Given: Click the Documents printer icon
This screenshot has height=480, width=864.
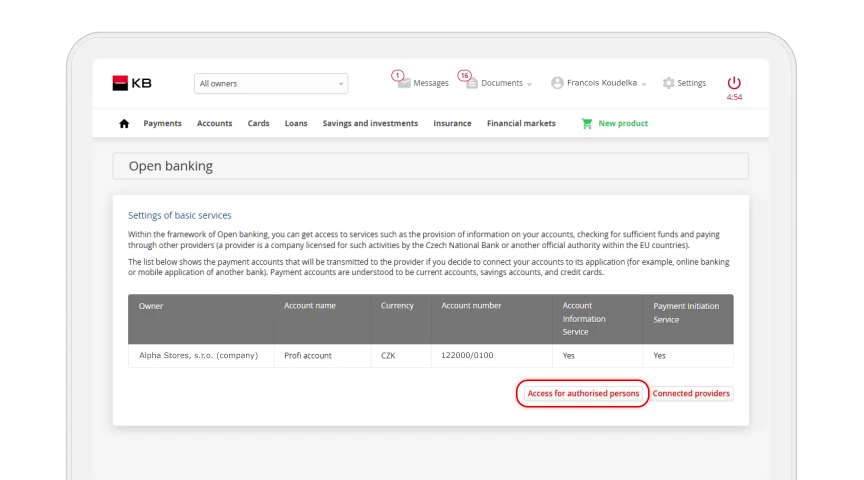Looking at the screenshot, I should coord(472,83).
